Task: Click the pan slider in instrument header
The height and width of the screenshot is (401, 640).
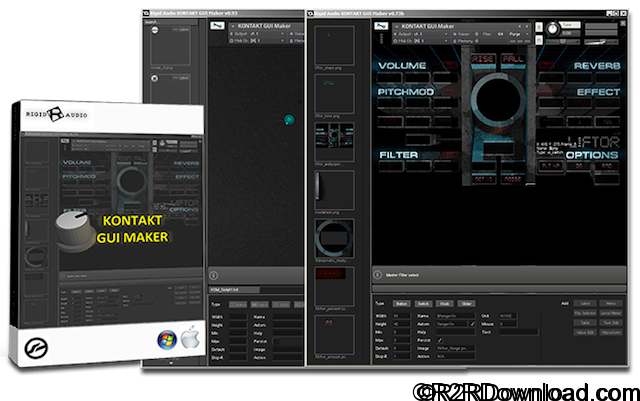Action: click(563, 42)
